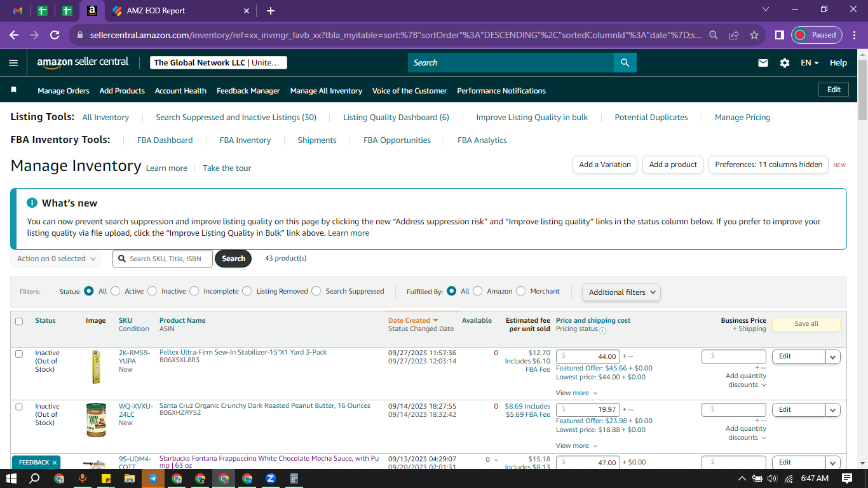Reload the Seller Central page
This screenshot has width=868, height=488.
[x=55, y=35]
